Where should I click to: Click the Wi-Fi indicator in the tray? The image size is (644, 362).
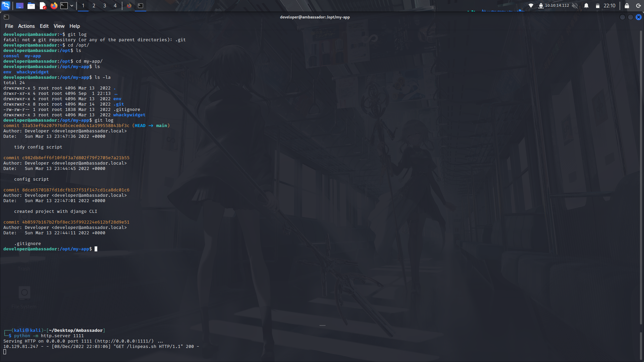coord(531,6)
